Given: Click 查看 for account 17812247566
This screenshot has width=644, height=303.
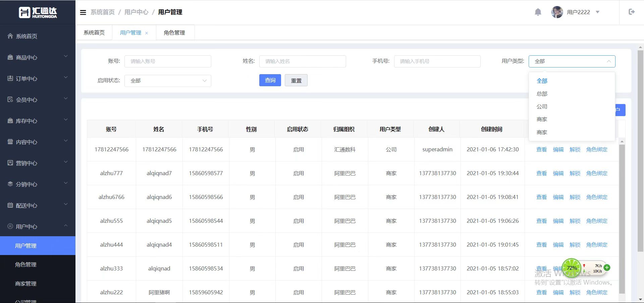Looking at the screenshot, I should point(541,149).
